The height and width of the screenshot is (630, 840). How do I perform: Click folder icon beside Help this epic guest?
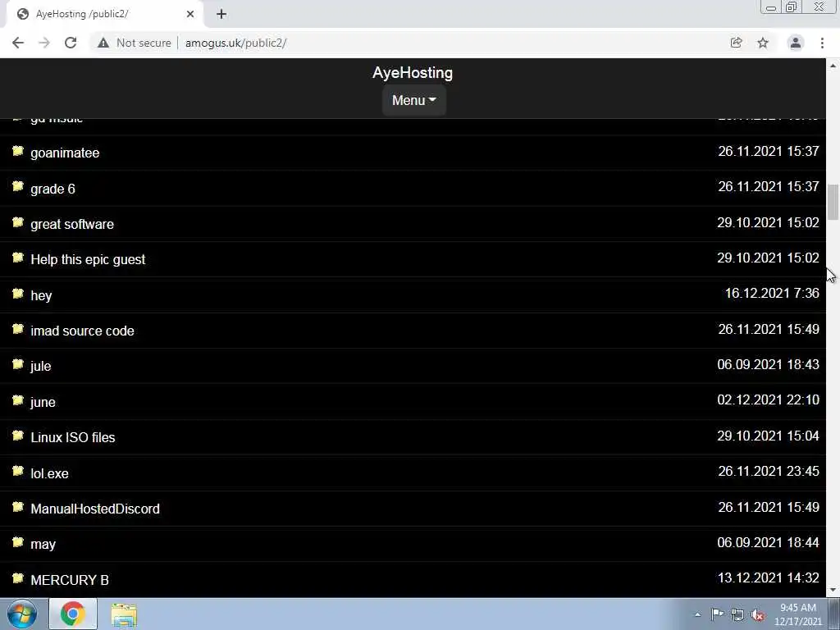(x=18, y=258)
